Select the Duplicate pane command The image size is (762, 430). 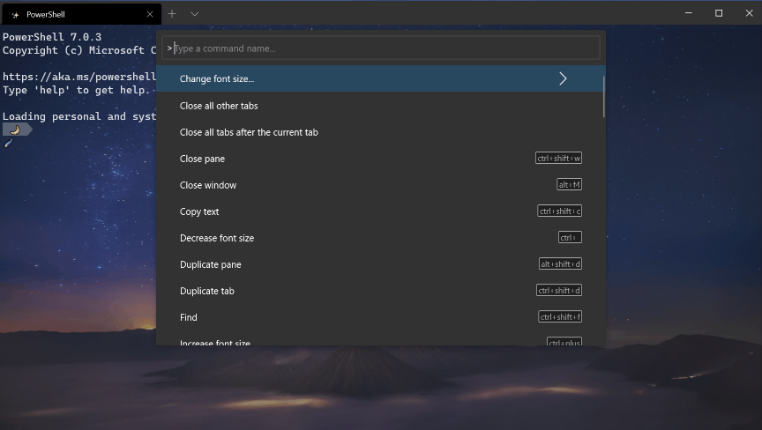coord(210,265)
